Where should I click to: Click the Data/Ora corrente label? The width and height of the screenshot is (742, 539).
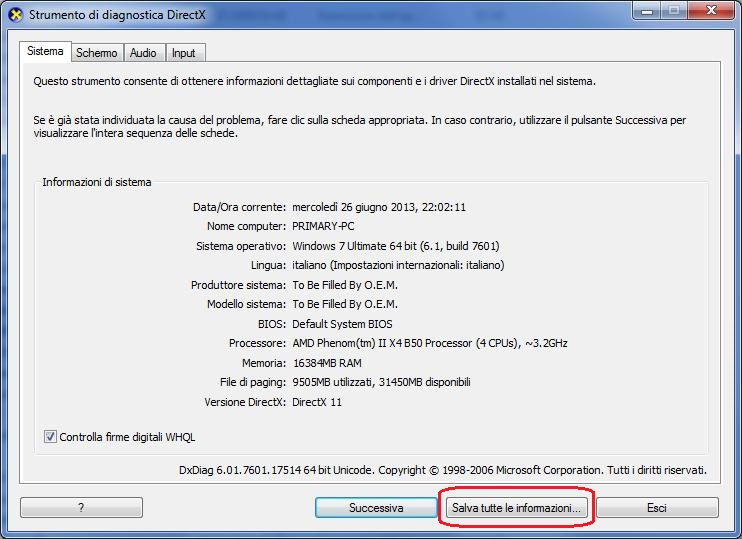coord(239,207)
